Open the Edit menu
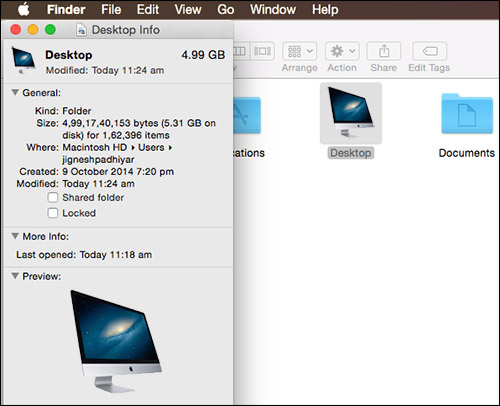Image resolution: width=500 pixels, height=406 pixels. click(x=148, y=9)
